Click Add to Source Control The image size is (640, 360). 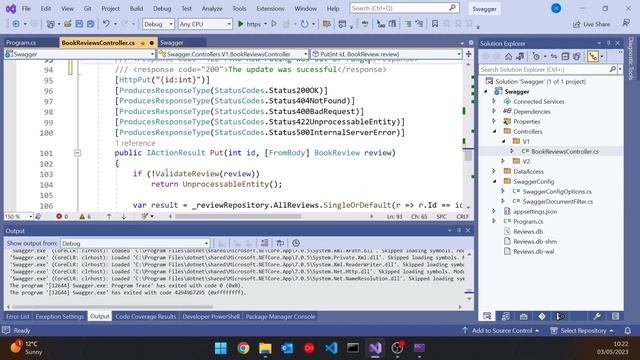tap(501, 330)
